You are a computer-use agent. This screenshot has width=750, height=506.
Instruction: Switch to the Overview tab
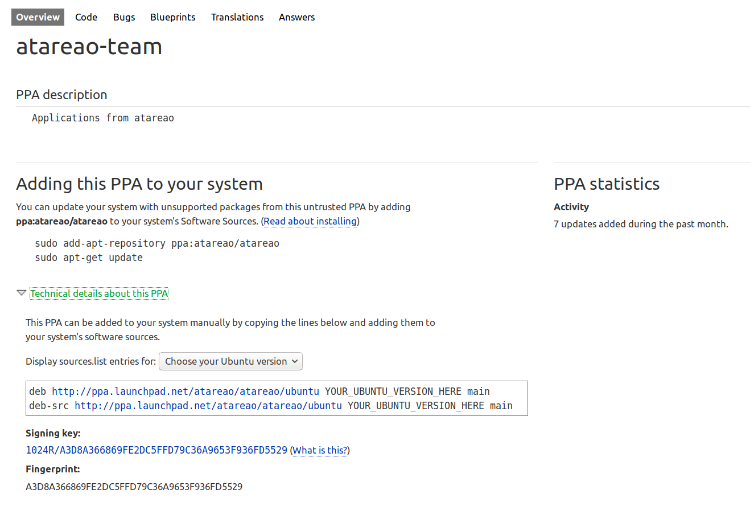tap(38, 17)
